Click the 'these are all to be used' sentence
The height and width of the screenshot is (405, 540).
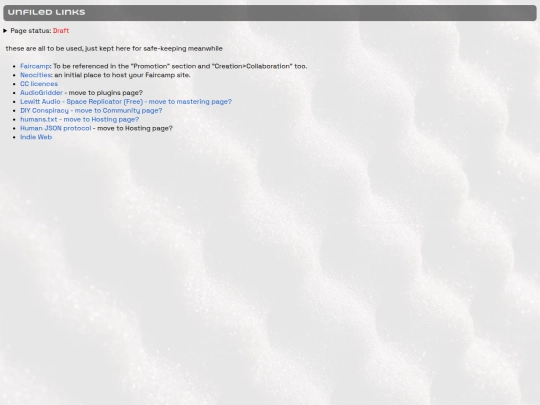114,49
